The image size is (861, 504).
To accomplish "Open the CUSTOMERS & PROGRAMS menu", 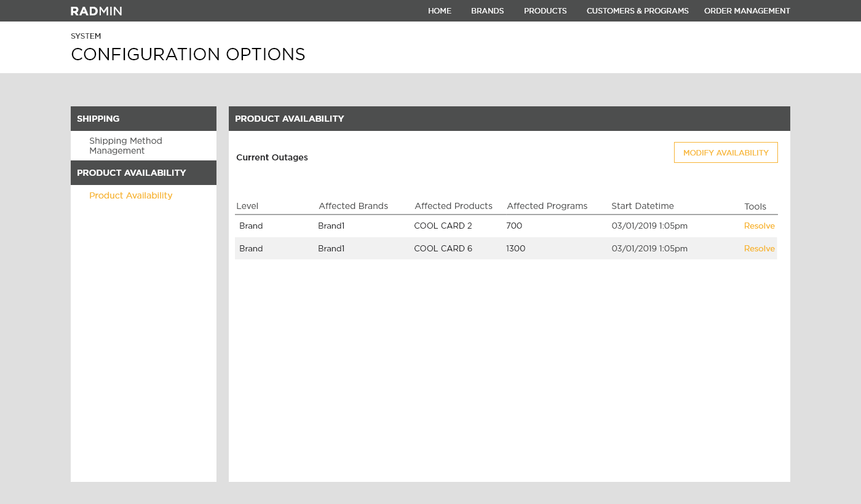I will click(x=637, y=10).
